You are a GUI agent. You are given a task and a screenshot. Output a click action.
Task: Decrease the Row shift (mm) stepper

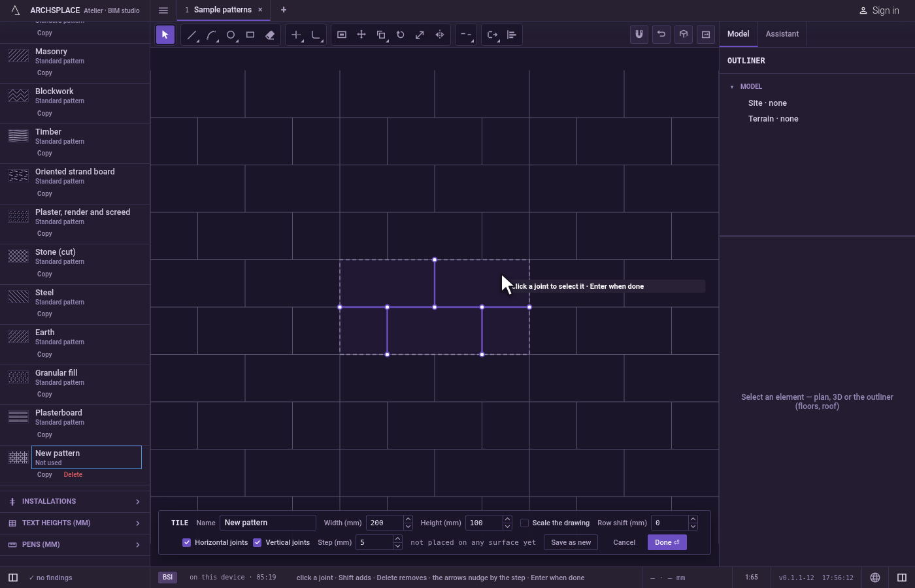[x=693, y=527]
